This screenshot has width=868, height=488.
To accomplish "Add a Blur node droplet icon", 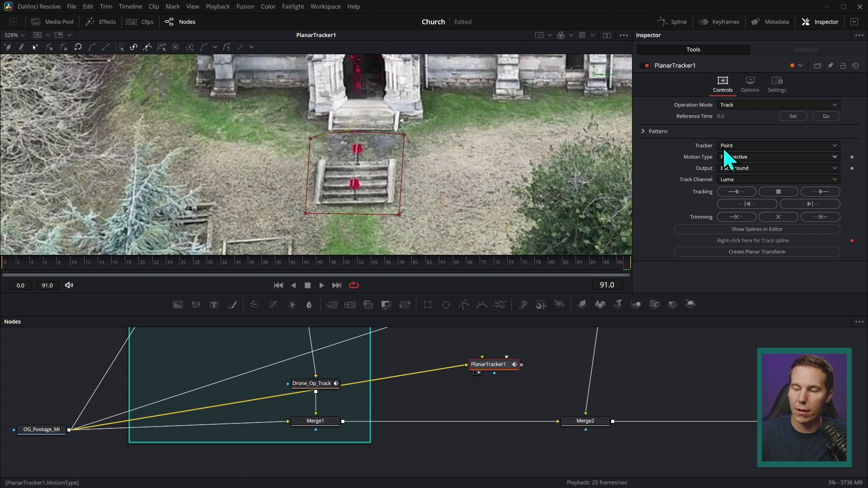I will click(x=309, y=305).
